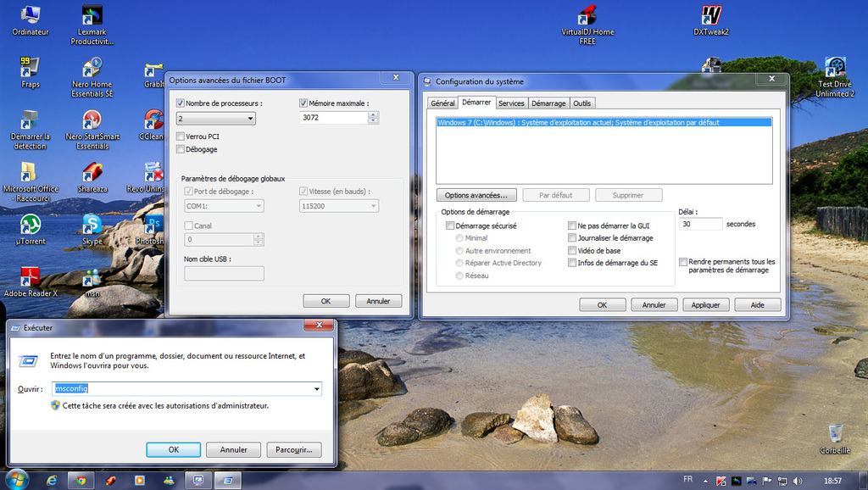The width and height of the screenshot is (868, 490).
Task: Open the DXTweak2 desktop icon
Action: tap(711, 16)
